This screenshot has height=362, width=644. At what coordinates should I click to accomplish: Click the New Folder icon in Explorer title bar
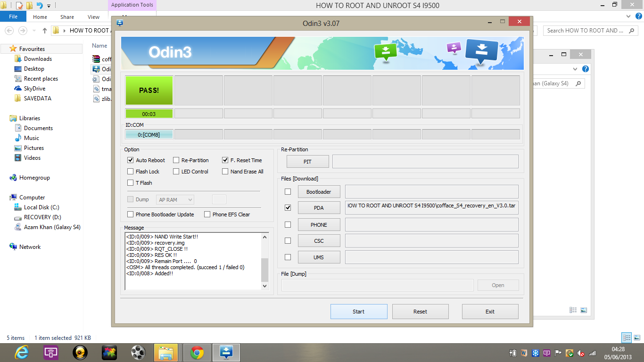(x=29, y=6)
